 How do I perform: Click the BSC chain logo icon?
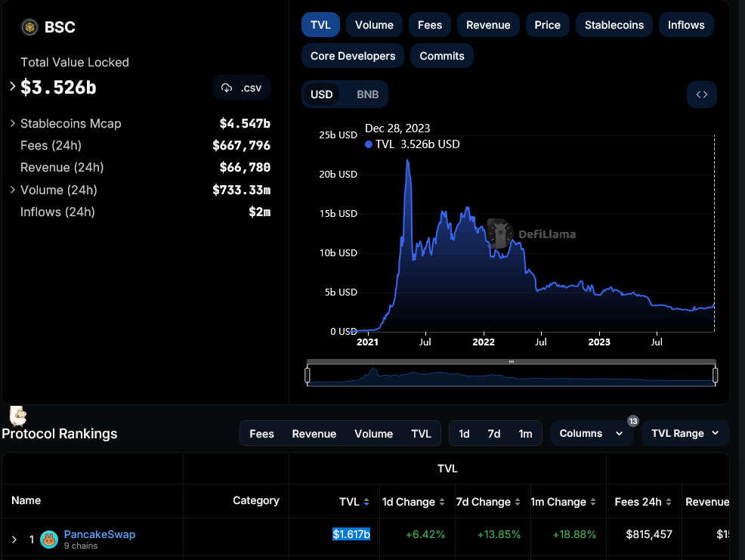(29, 27)
